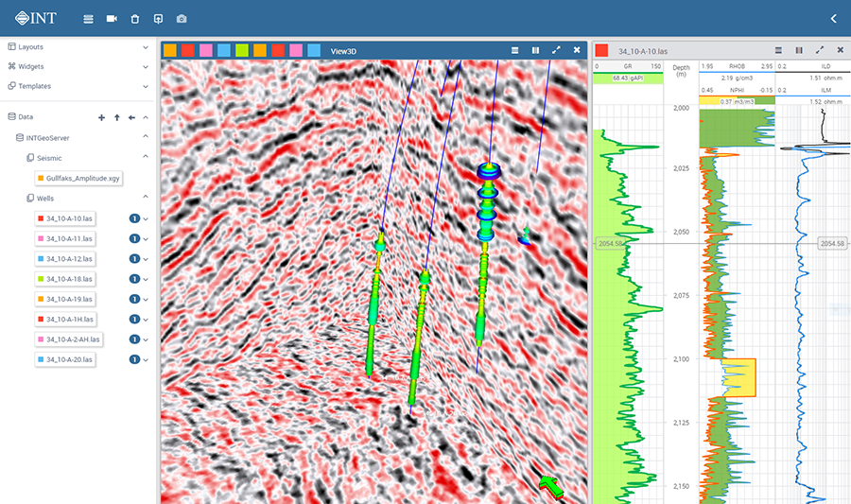Expand the well log panel to fullscreen
Viewport: 851px width, 504px height.
click(x=820, y=50)
